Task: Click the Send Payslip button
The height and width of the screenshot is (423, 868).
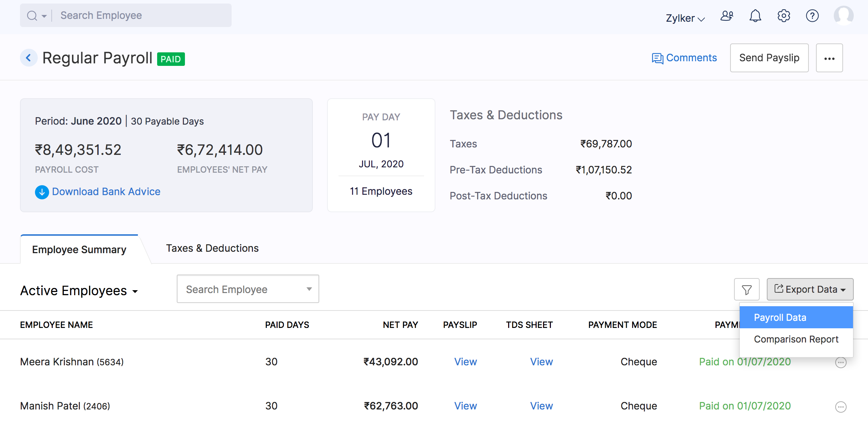Action: pos(769,58)
